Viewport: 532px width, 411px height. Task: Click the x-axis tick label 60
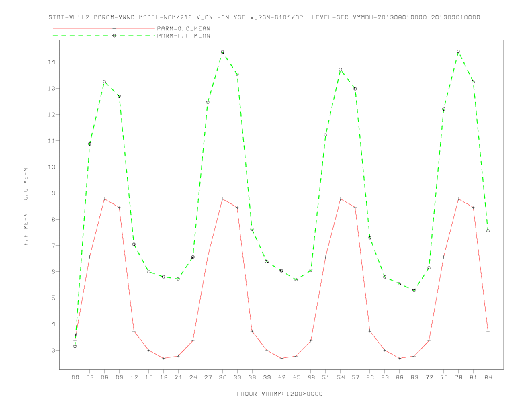(x=370, y=377)
